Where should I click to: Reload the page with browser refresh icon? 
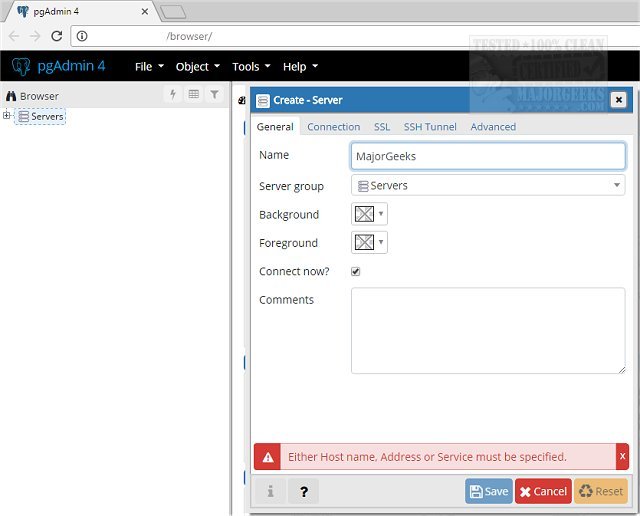coord(57,36)
